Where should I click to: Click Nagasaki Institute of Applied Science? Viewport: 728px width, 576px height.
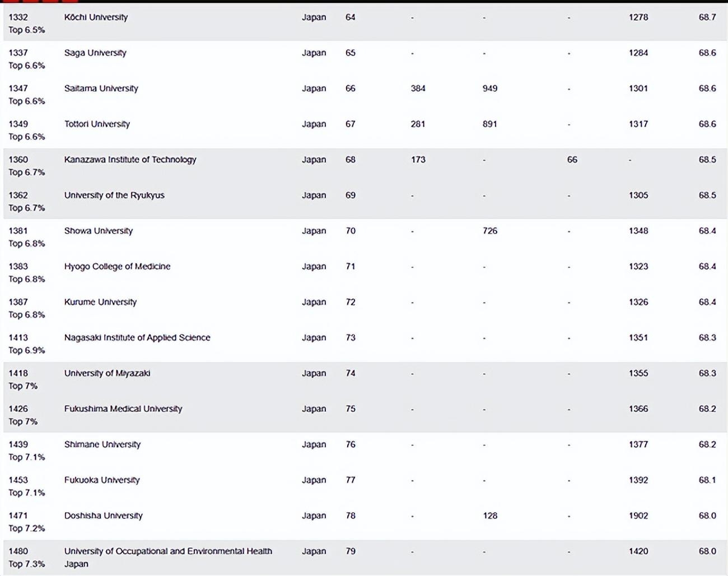pos(137,338)
